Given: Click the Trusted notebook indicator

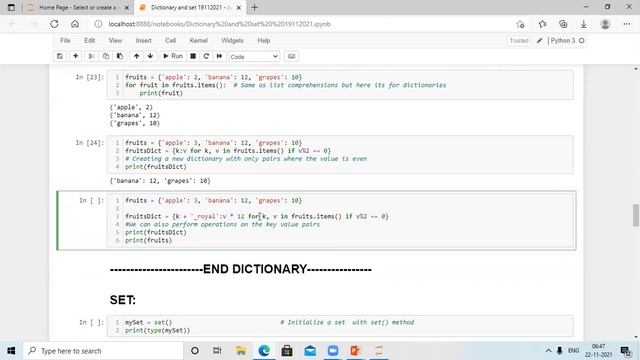Looking at the screenshot, I should [519, 40].
